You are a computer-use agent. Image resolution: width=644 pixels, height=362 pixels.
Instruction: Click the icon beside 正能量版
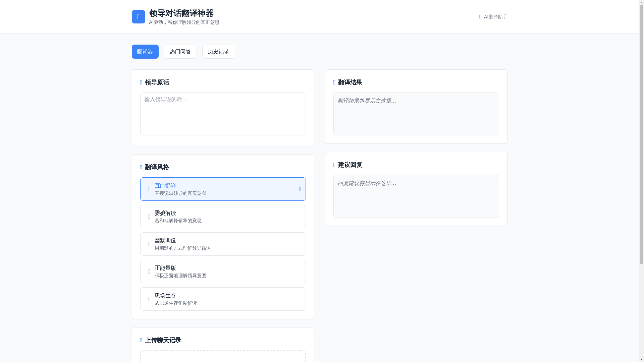pyautogui.click(x=149, y=271)
